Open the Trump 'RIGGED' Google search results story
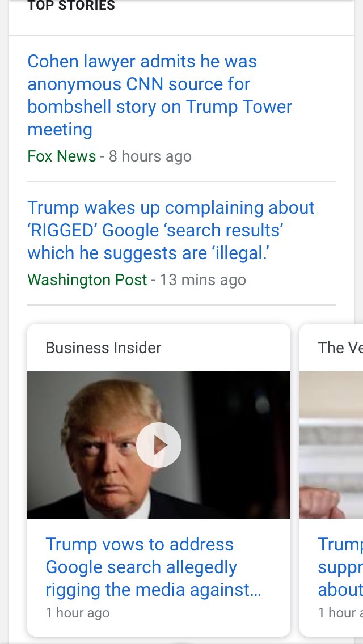 click(171, 230)
